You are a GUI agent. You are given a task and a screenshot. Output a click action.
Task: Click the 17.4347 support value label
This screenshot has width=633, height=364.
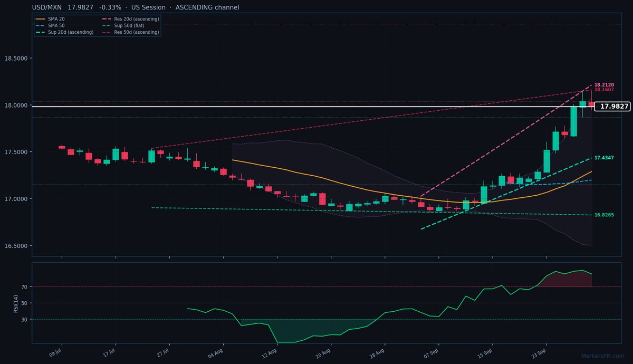pyautogui.click(x=604, y=158)
